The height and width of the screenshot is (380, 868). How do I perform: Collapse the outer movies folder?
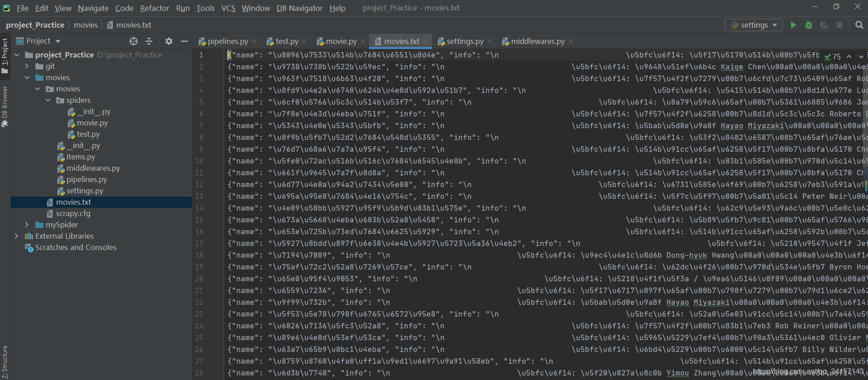28,77
